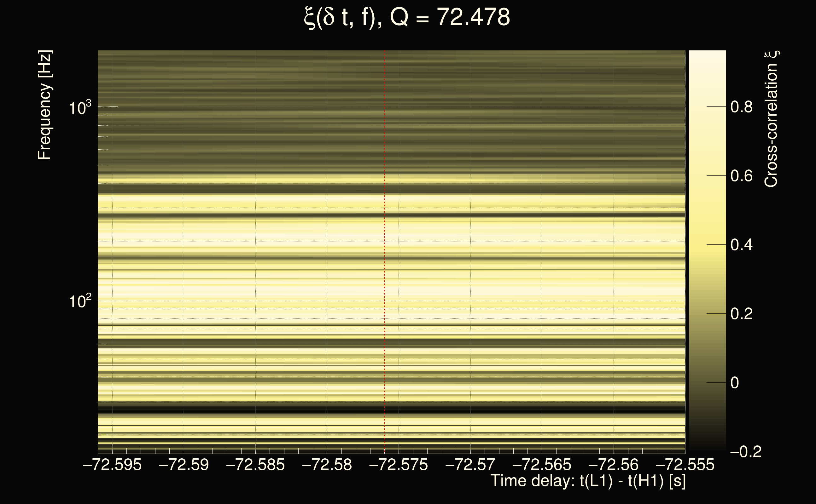
Task: Click the −72.555 x-axis tick label
Action: tap(685, 465)
